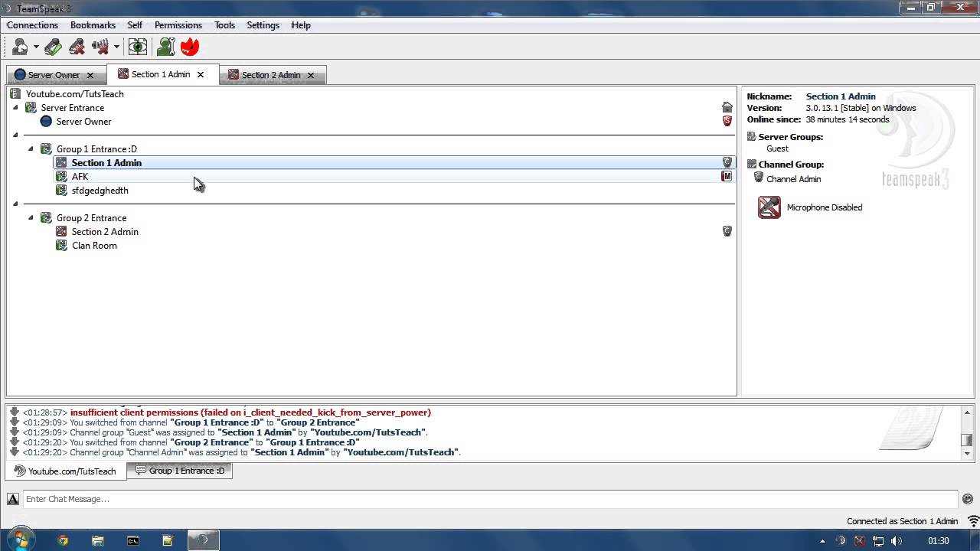Click the Mute Microphone toolbar icon
The height and width of the screenshot is (551, 980).
point(77,47)
